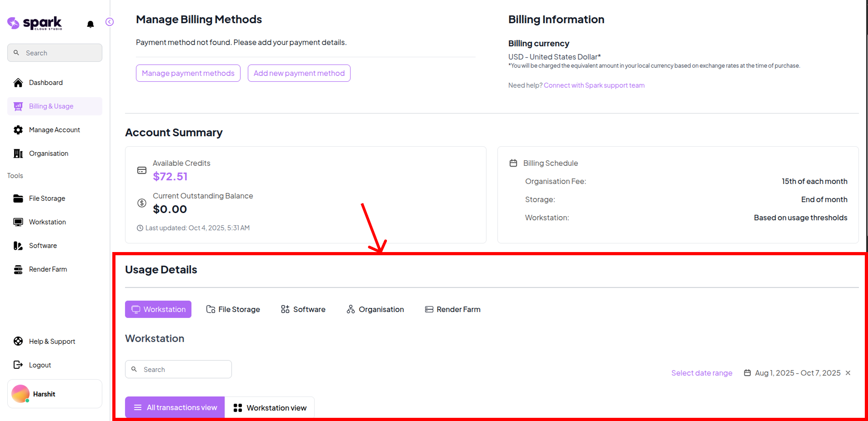Screen dimensions: 868x421
Task: Select the Render Farm usage tab
Action: [452, 309]
